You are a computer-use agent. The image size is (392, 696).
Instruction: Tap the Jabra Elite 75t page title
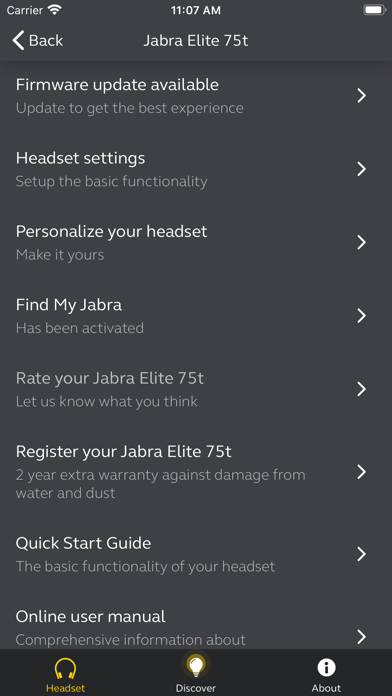pos(196,40)
